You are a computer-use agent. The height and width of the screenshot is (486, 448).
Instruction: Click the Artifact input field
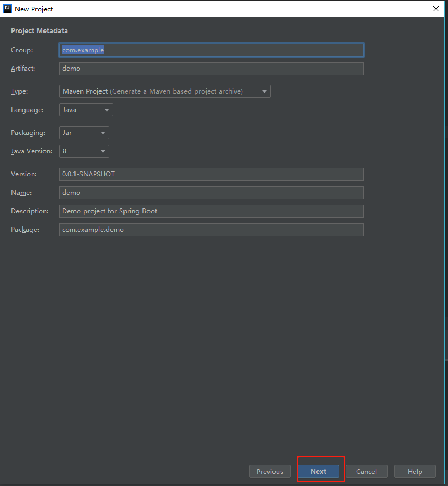pos(211,69)
